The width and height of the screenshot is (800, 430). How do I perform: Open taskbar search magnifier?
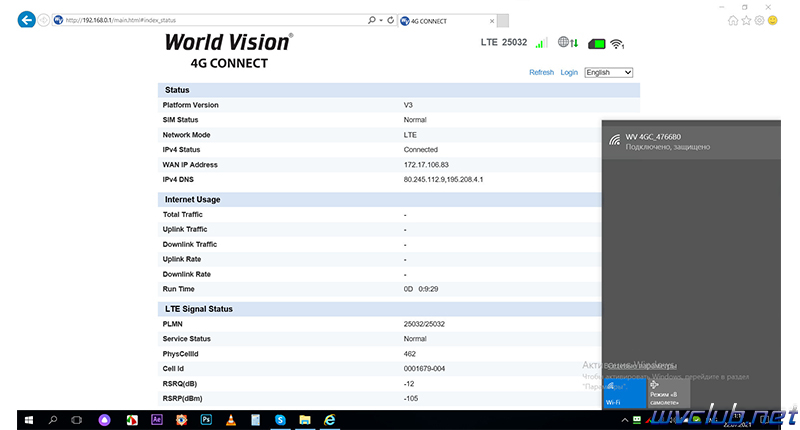pos(53,420)
